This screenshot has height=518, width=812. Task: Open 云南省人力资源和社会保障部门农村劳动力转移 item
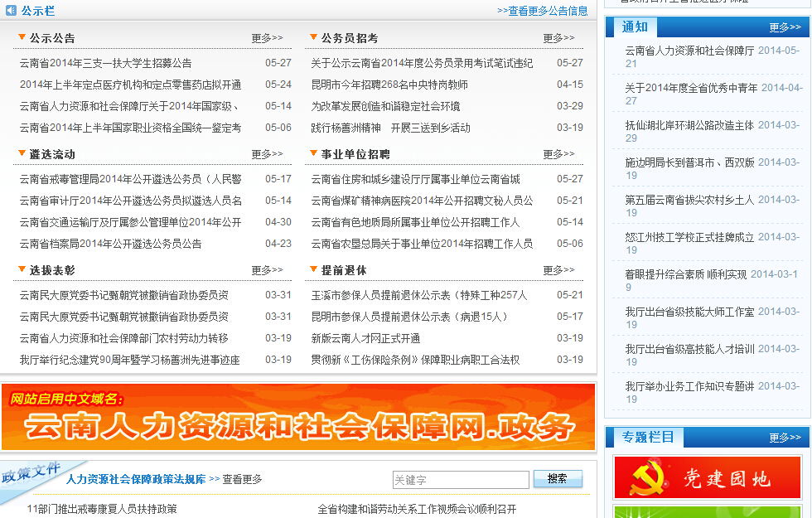(x=123, y=338)
